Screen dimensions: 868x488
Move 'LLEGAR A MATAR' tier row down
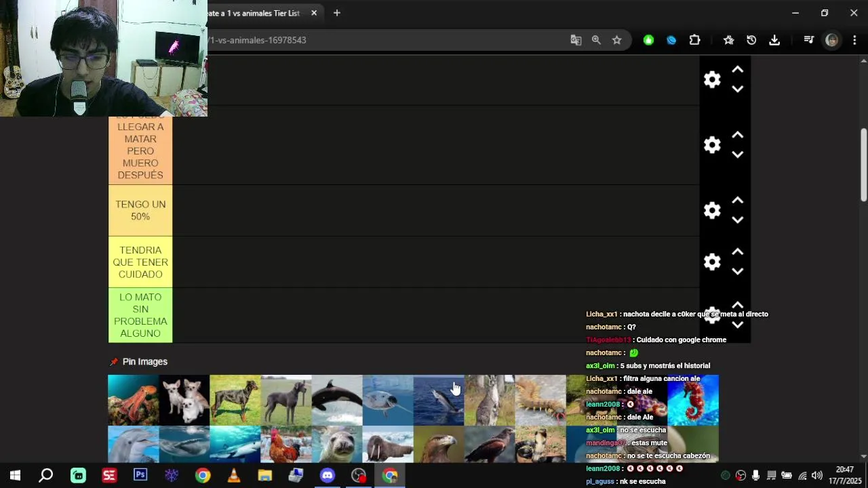[x=738, y=154]
